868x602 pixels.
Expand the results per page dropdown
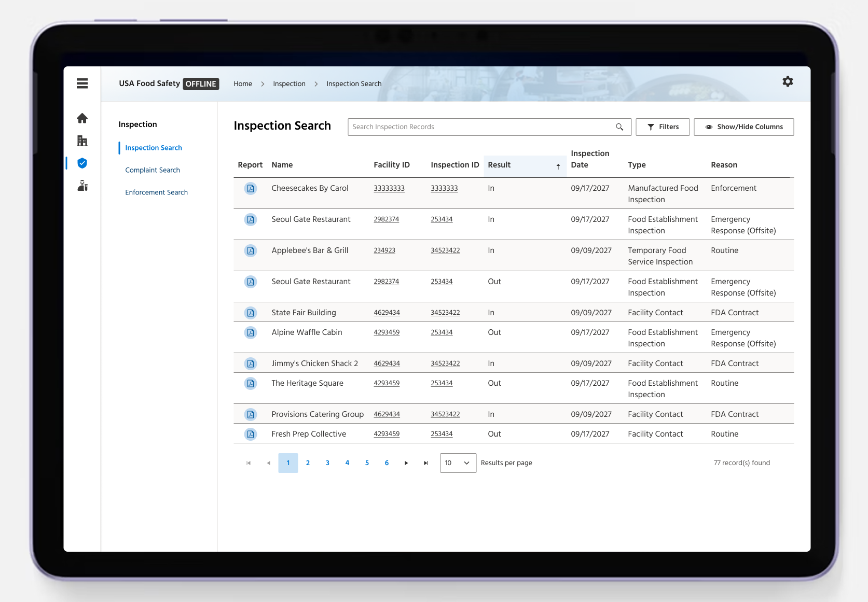pos(458,463)
